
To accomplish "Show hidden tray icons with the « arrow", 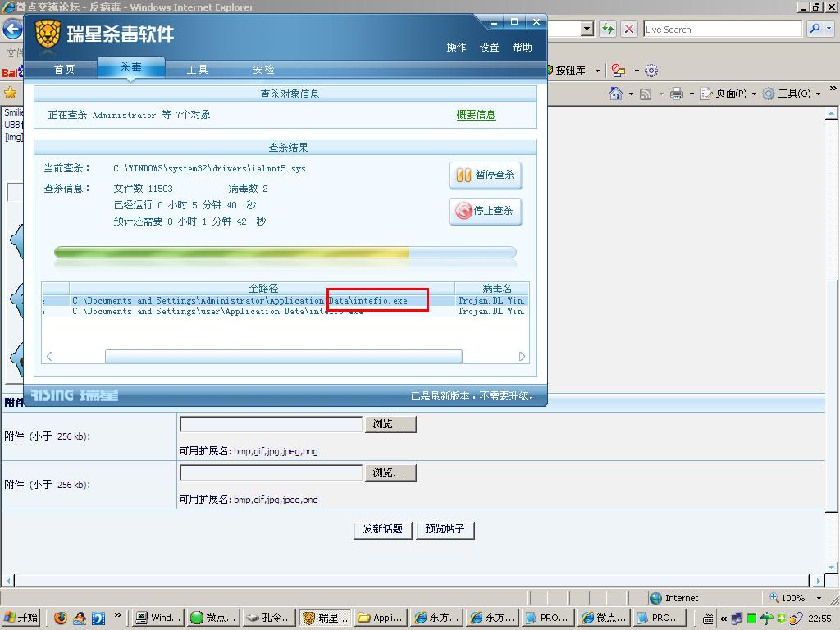I will point(724,619).
